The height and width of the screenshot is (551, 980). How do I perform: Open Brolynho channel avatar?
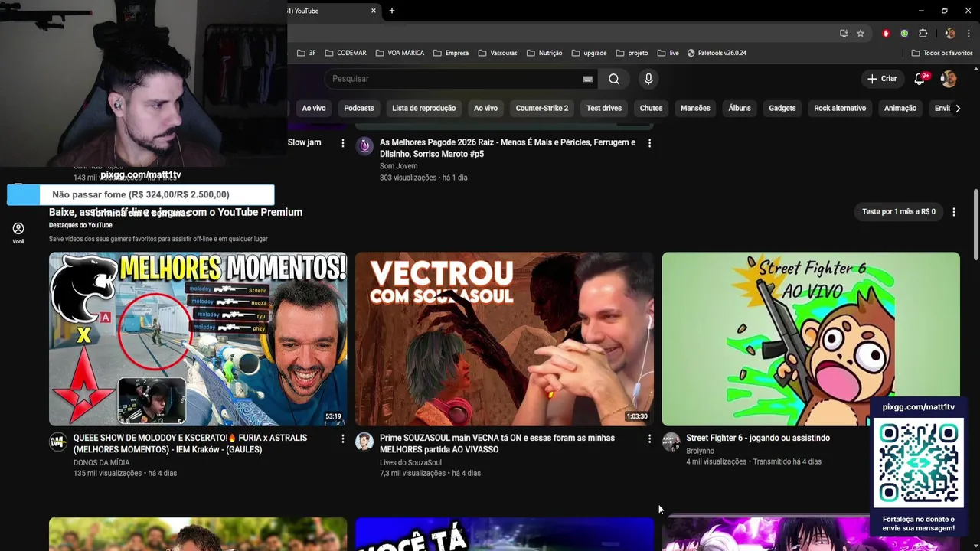click(x=671, y=442)
